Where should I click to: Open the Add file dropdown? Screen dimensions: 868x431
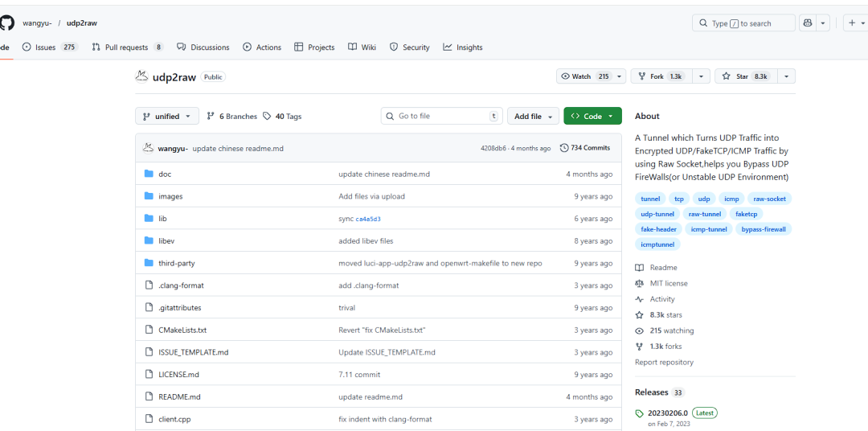tap(533, 117)
